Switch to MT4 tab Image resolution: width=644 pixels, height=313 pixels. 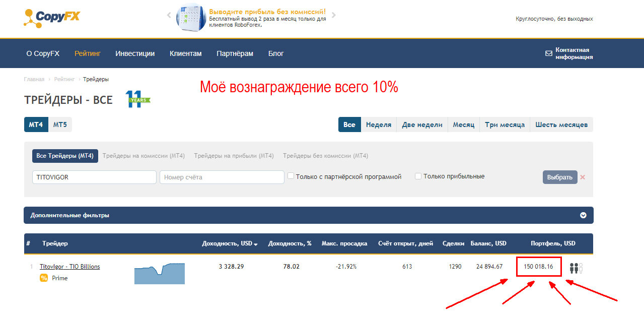tap(36, 124)
